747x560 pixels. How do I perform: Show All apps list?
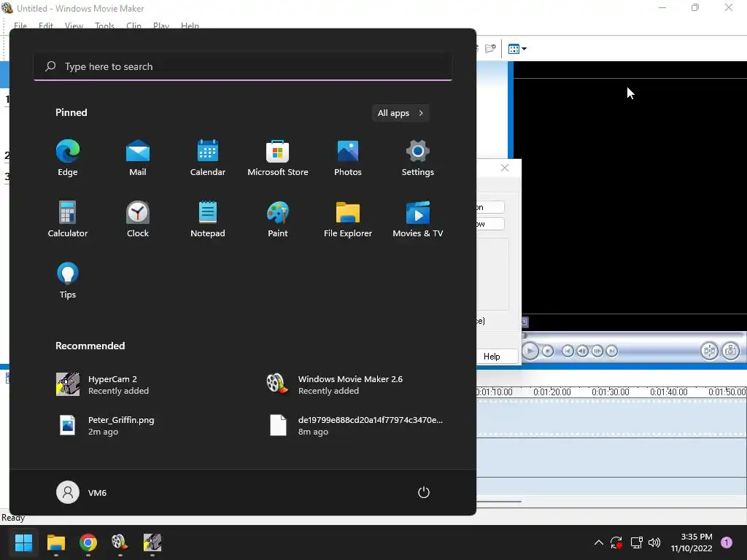[x=400, y=113]
